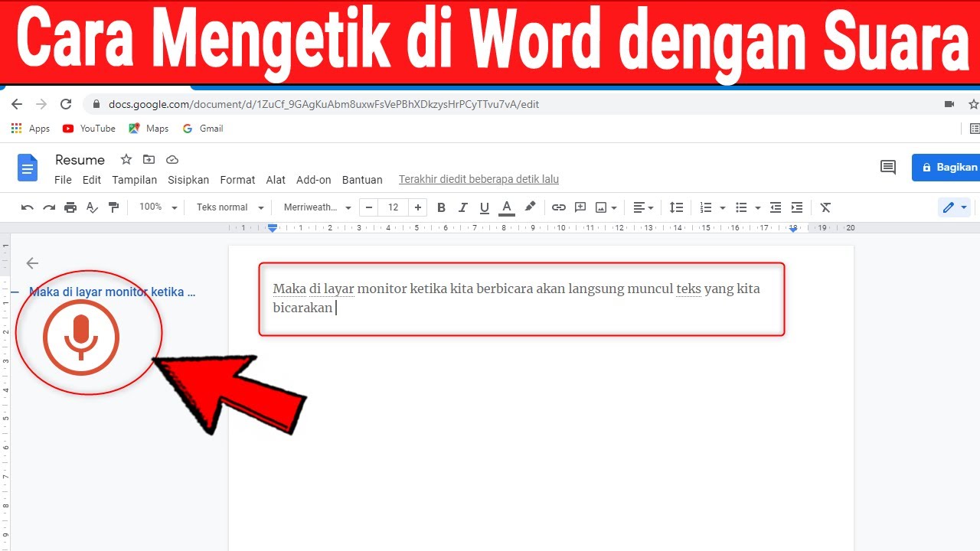The width and height of the screenshot is (980, 551).
Task: Open the comment history icon
Action: click(888, 167)
